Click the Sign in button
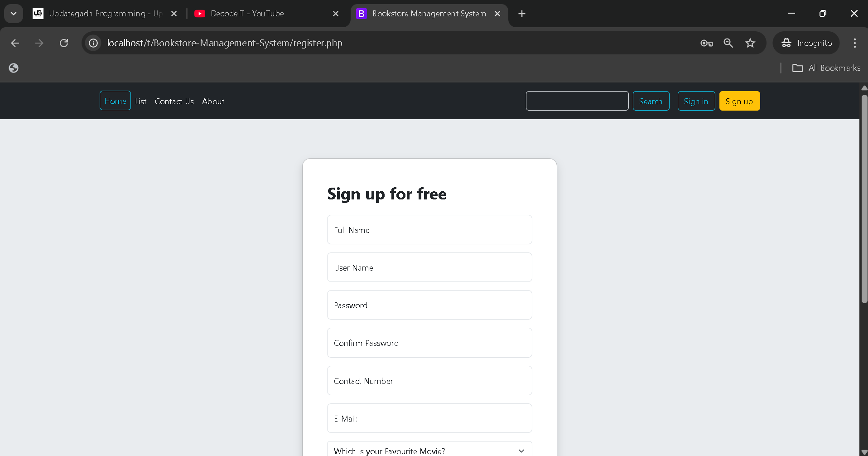The width and height of the screenshot is (868, 456). 696,101
